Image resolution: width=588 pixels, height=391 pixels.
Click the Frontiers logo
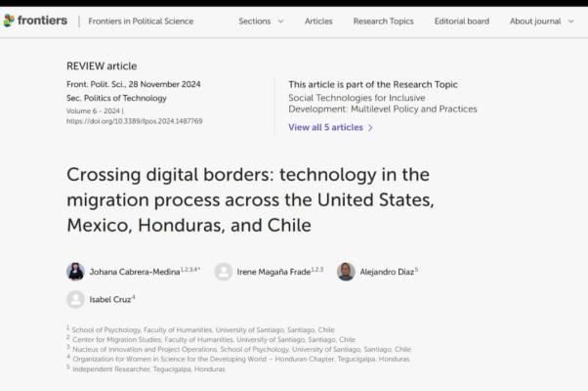pos(36,21)
